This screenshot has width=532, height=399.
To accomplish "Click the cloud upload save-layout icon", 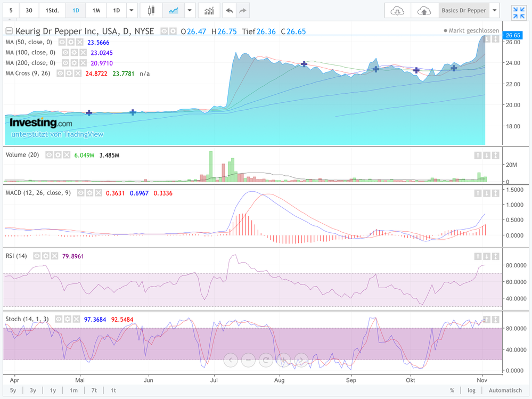I will tap(424, 11).
